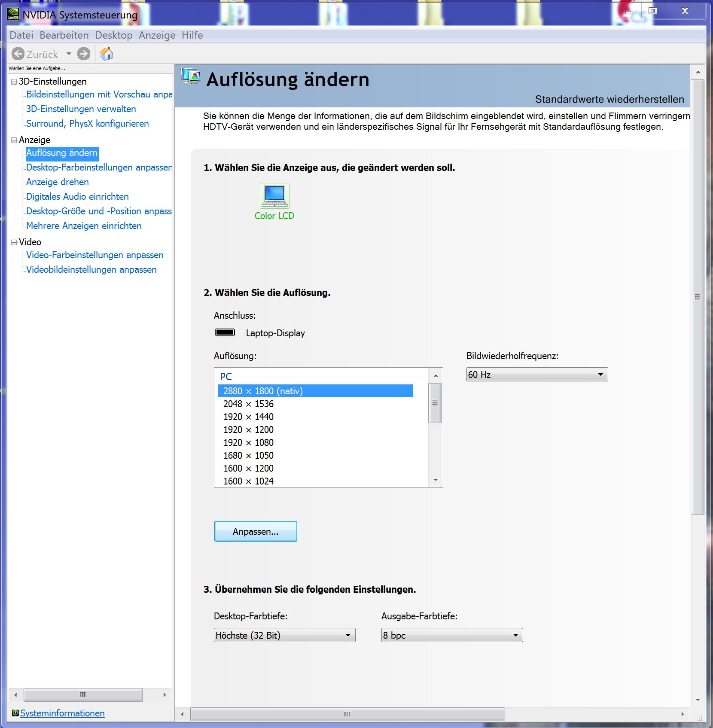
Task: Open Bildeinstellungen mit Vorschau anpassen
Action: pos(99,94)
